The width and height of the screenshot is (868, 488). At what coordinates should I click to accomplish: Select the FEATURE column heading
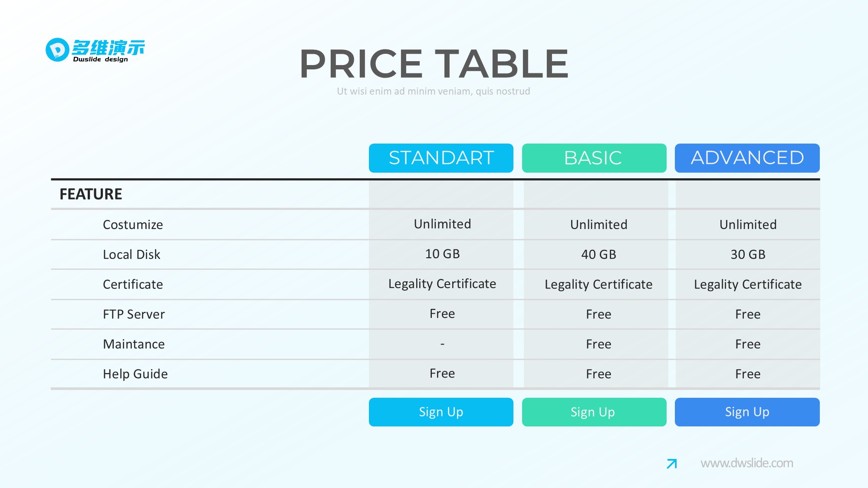point(91,194)
